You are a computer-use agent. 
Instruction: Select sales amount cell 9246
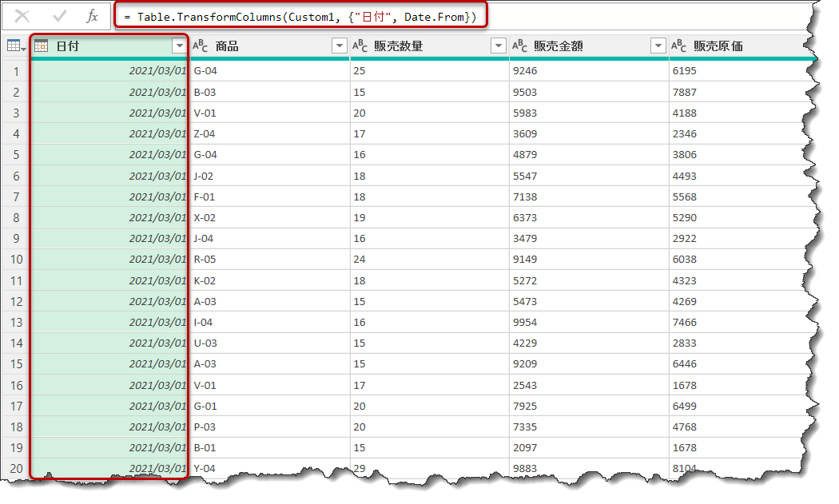[589, 71]
